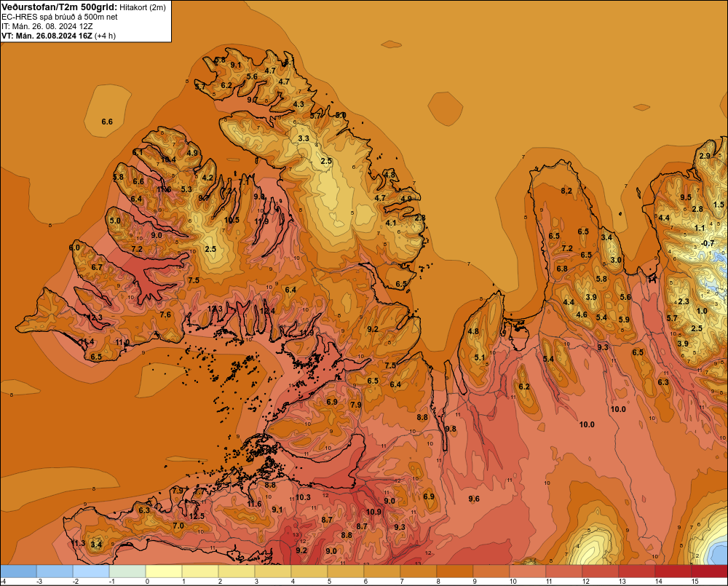Select the 5.1 temperature value

(480, 357)
